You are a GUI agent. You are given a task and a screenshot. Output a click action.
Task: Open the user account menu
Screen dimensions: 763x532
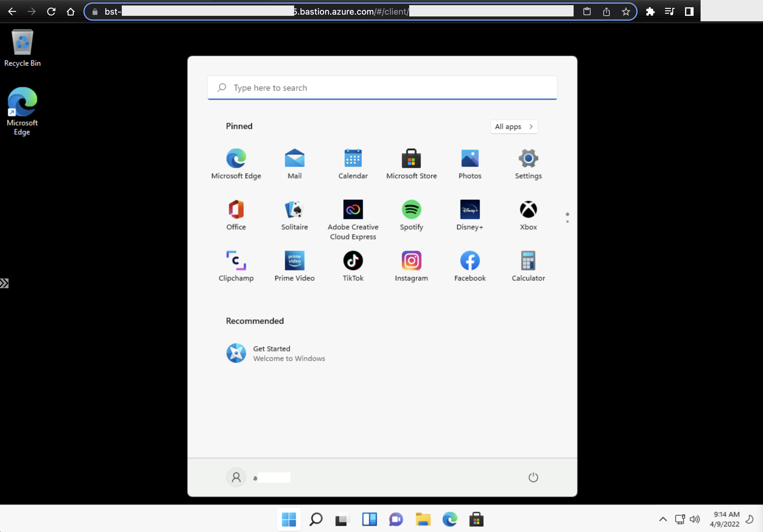click(236, 477)
